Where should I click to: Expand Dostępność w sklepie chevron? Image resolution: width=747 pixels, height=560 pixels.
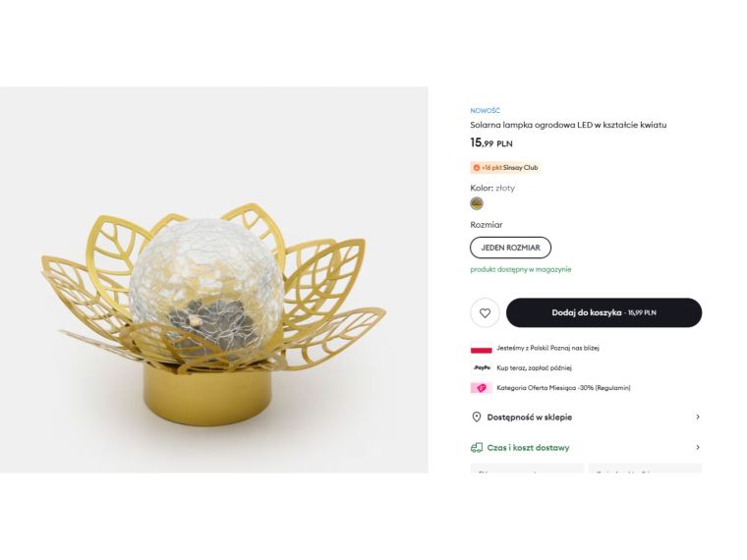698,417
